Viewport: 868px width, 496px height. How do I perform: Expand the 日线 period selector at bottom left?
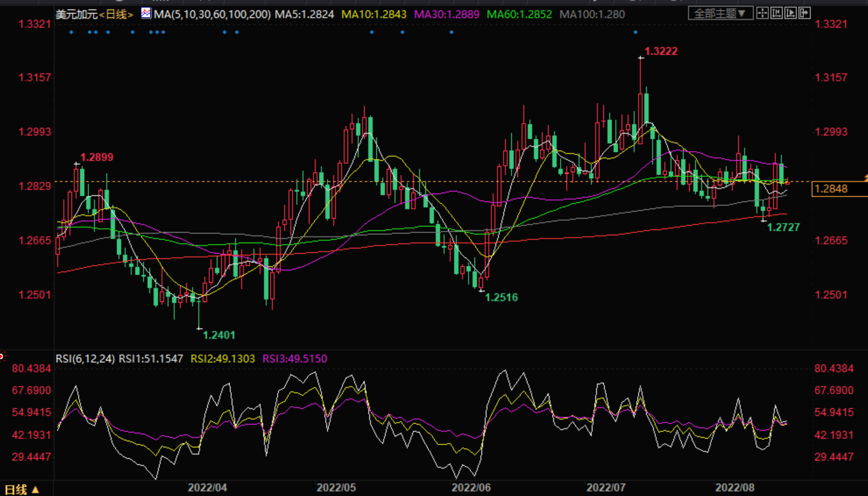pyautogui.click(x=22, y=490)
